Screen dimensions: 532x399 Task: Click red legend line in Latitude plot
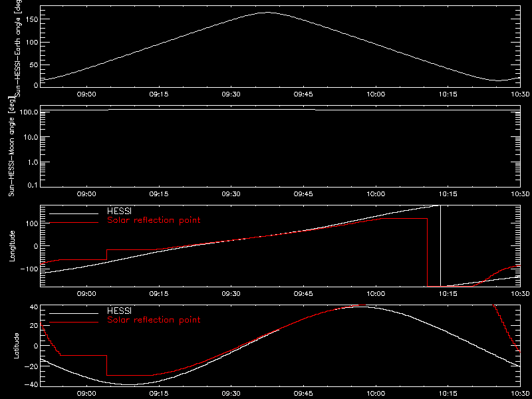point(74,322)
